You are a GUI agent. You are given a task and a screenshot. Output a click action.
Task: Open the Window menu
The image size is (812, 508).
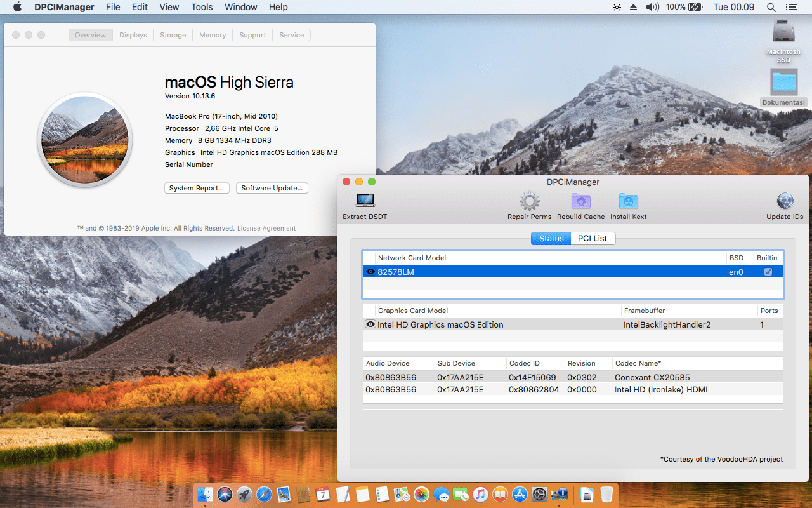(241, 7)
